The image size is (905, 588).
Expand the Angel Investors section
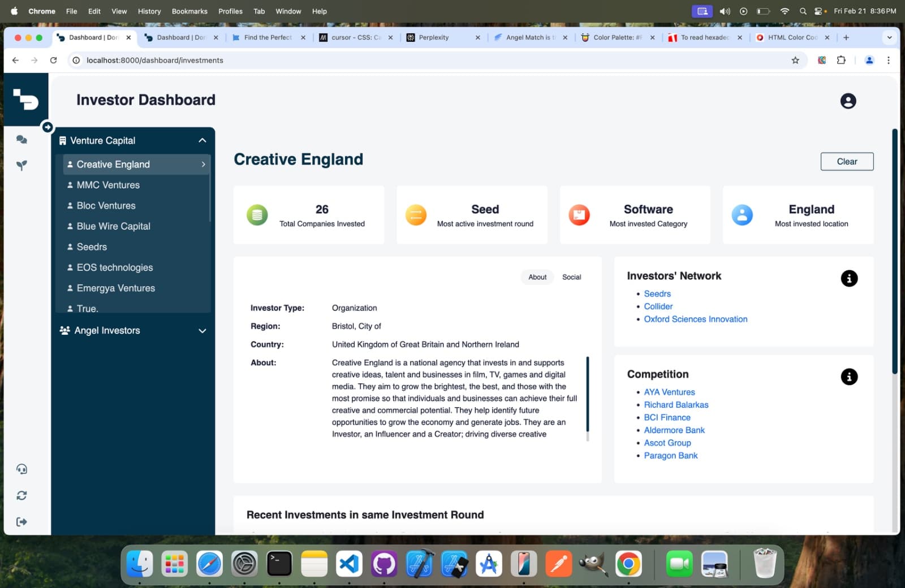point(202,331)
